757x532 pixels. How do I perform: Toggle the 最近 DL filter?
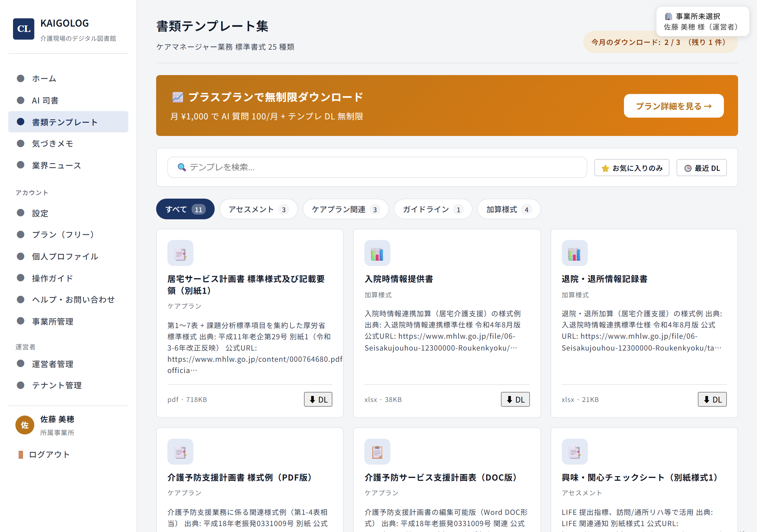(701, 168)
